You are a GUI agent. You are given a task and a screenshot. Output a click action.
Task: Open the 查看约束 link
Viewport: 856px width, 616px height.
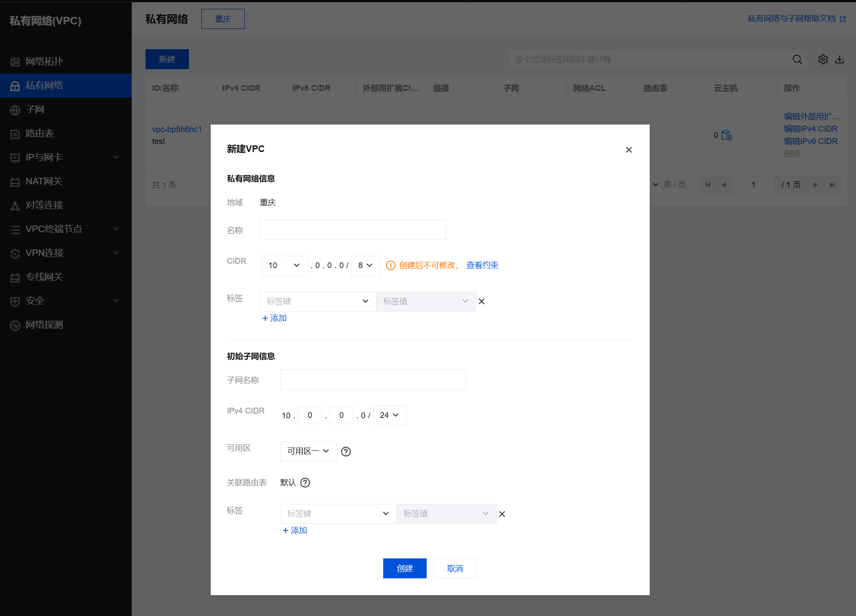(x=482, y=265)
